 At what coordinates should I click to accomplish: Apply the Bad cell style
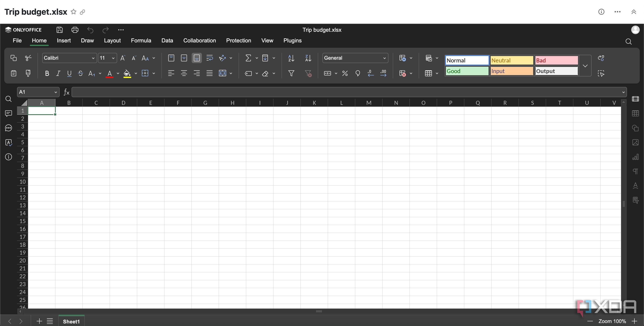tap(556, 60)
